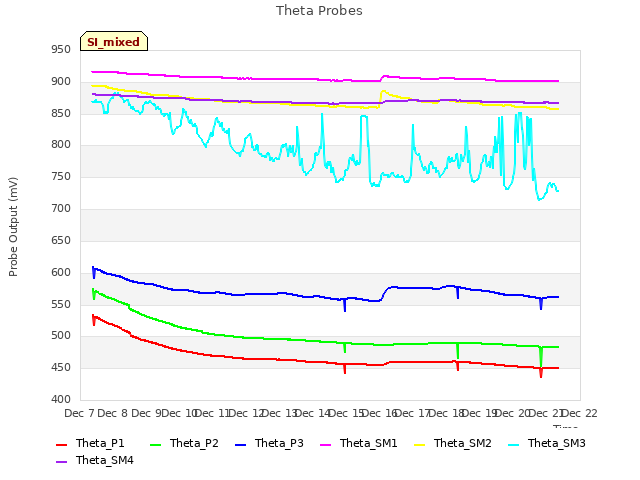Click the Dec 7 x-axis date label
This screenshot has height=480, width=640.
click(x=79, y=413)
